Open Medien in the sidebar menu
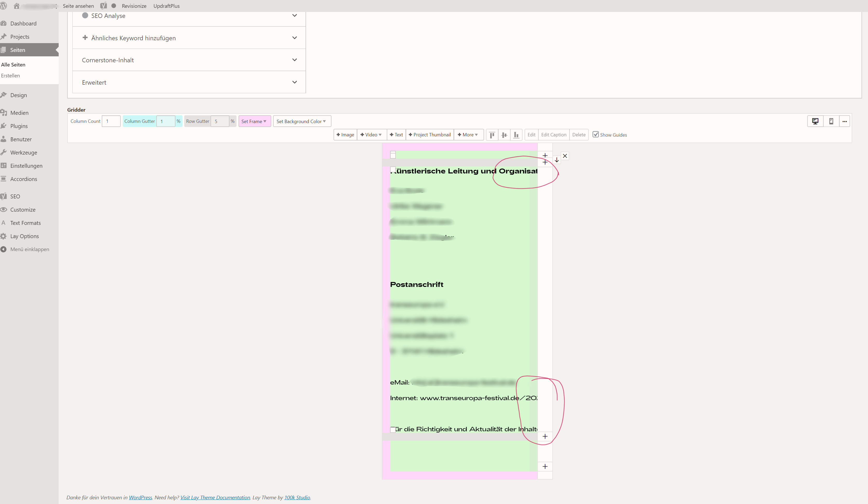 pyautogui.click(x=19, y=113)
